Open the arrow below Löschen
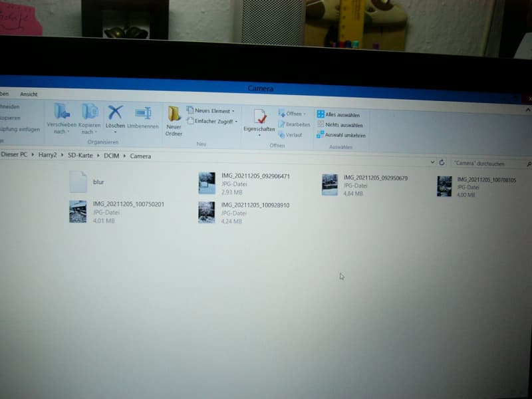Screen dimensions: 532x399 (115, 132)
